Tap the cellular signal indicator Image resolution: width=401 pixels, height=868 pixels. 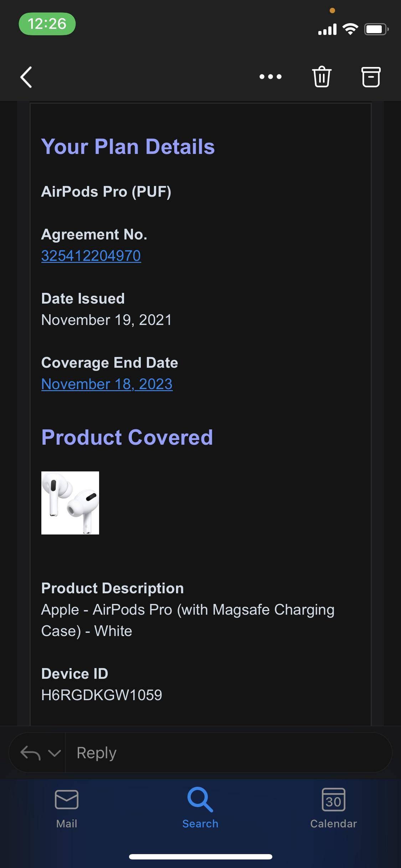tap(327, 29)
